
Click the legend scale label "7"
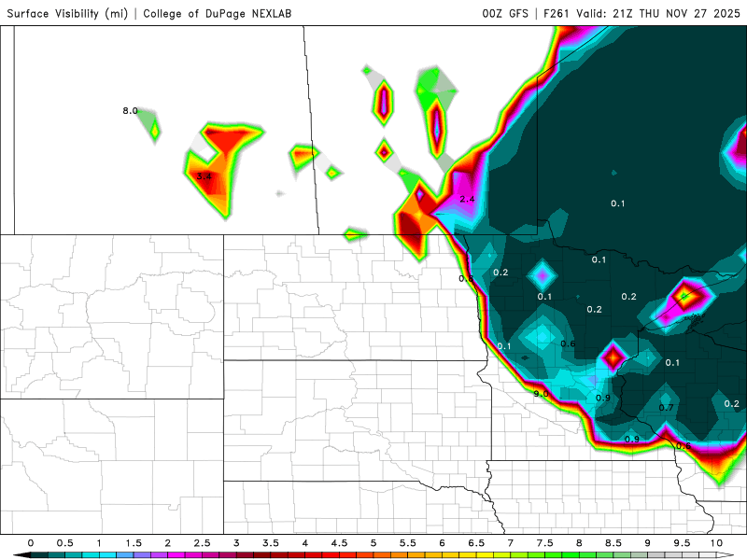pyautogui.click(x=511, y=543)
